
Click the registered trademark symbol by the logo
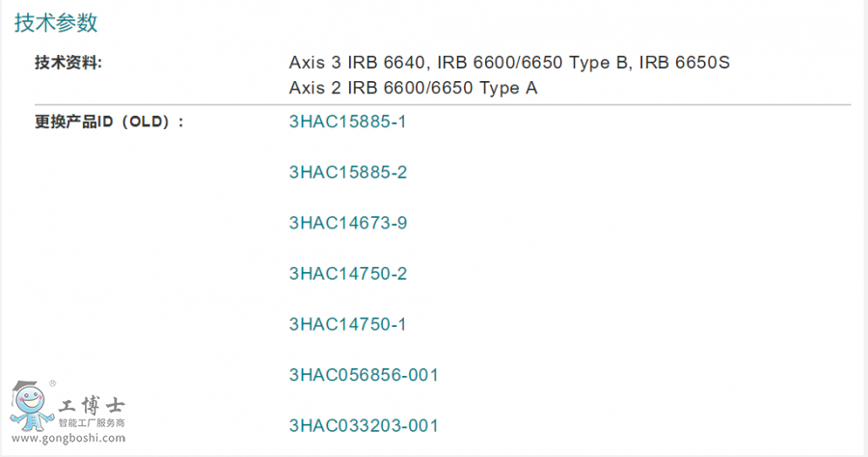tap(52, 384)
